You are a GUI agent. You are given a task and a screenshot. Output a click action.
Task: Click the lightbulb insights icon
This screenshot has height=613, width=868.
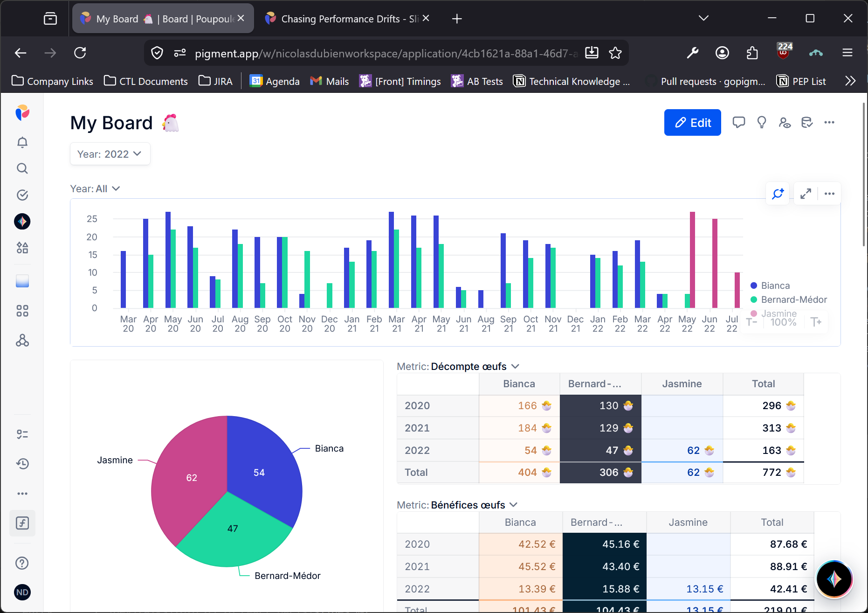point(762,123)
